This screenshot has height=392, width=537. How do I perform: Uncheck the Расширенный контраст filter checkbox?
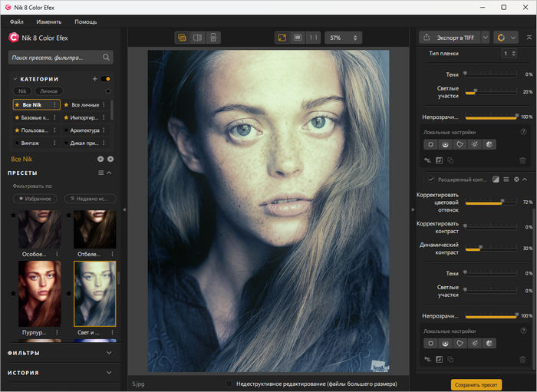(x=431, y=179)
